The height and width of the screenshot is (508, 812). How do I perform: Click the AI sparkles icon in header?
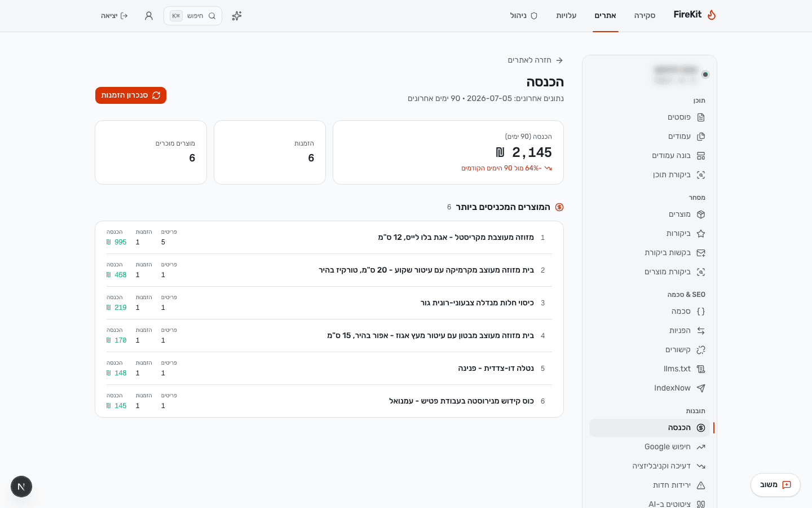(237, 16)
